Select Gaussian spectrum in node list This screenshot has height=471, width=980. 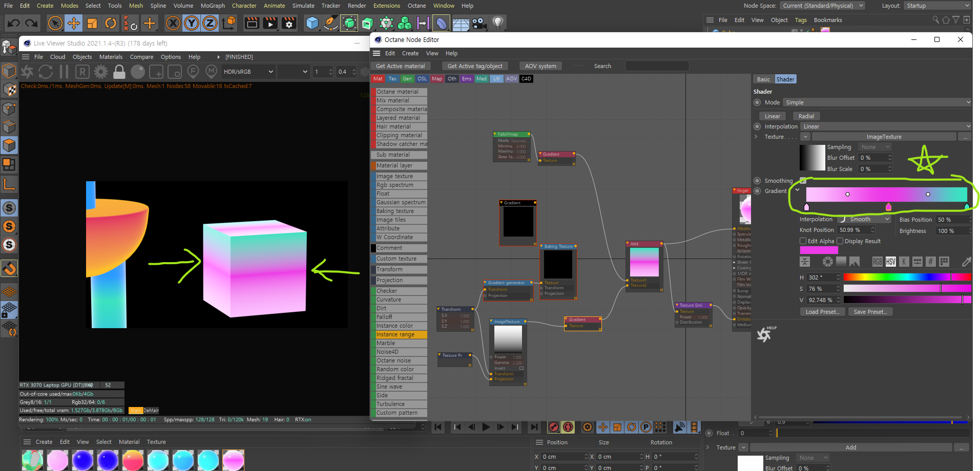point(399,202)
